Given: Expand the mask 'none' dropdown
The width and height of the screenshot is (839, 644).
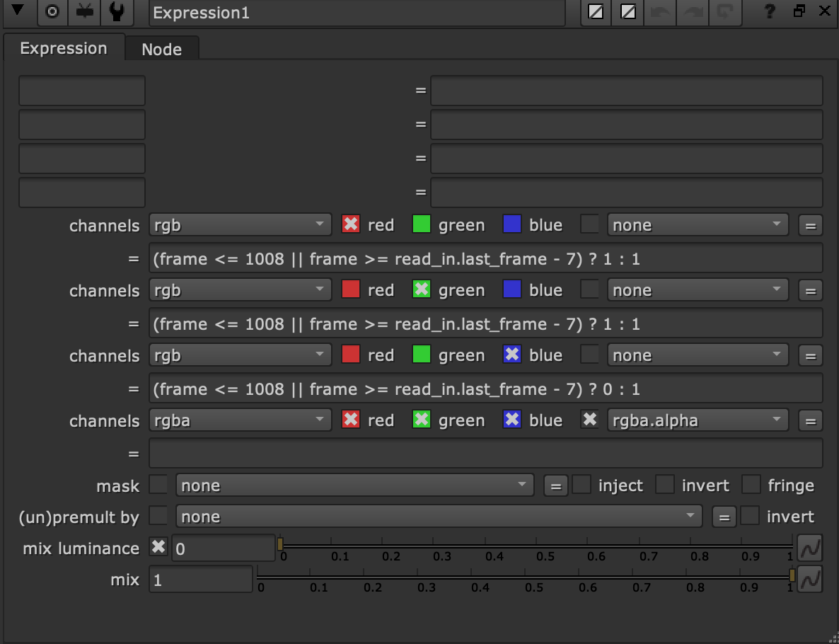Looking at the screenshot, I should point(355,485).
